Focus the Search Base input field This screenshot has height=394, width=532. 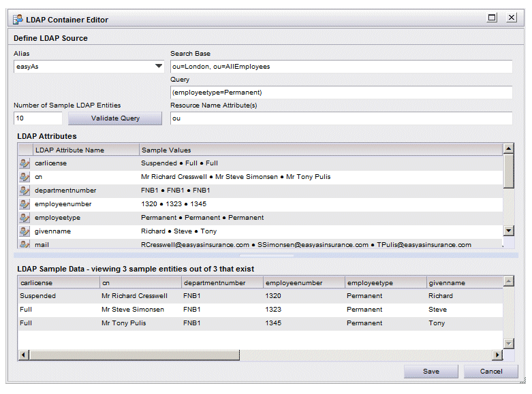341,67
